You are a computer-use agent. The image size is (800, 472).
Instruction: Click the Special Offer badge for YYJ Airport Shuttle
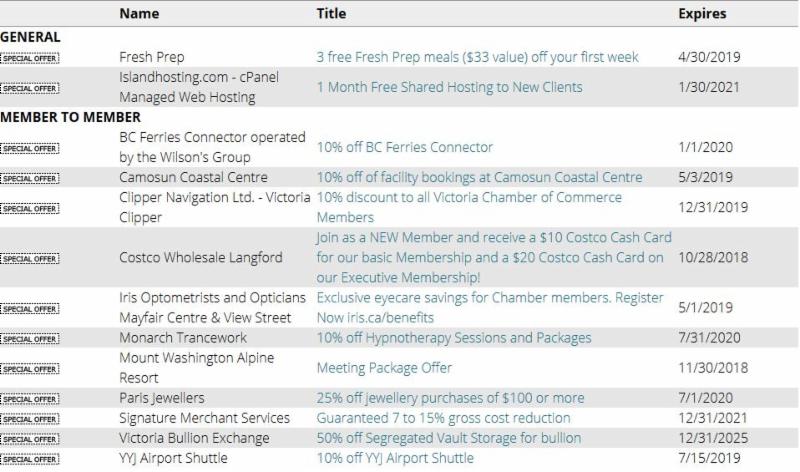coord(30,459)
